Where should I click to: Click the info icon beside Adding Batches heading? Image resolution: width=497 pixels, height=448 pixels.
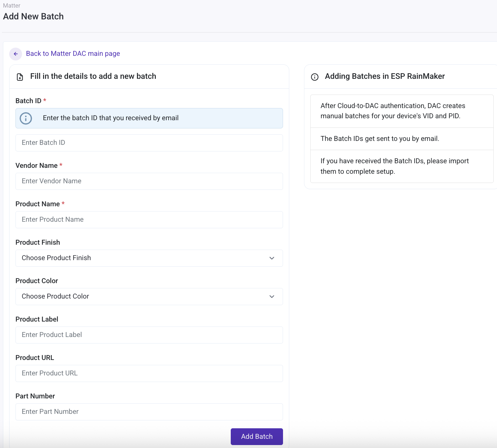point(315,77)
